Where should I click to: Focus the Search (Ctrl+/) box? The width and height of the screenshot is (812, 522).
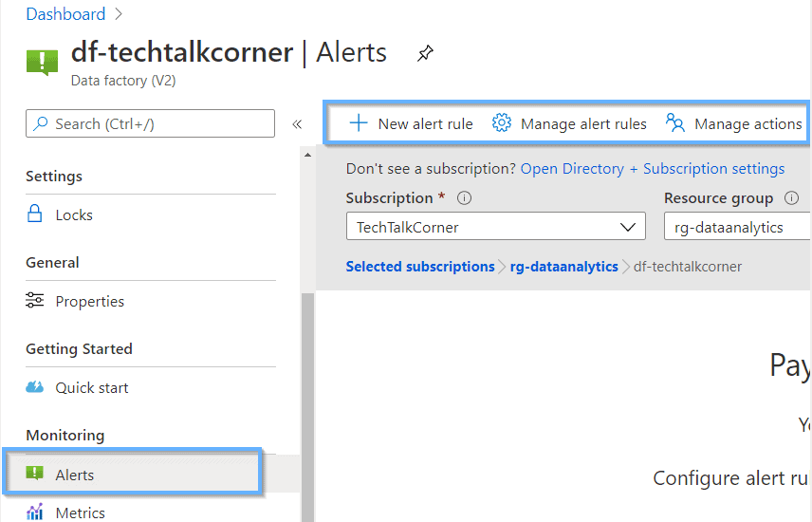[150, 123]
